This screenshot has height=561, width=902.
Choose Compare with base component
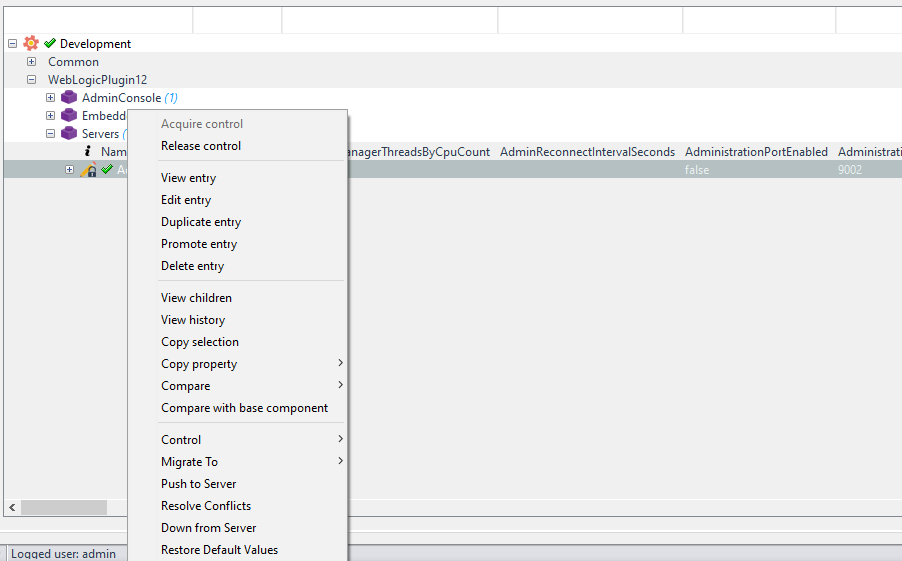tap(238, 407)
